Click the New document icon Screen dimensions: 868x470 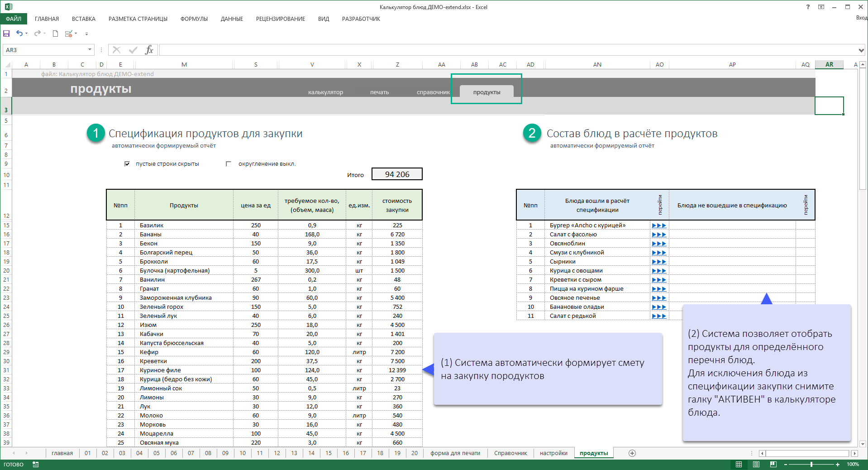point(55,34)
